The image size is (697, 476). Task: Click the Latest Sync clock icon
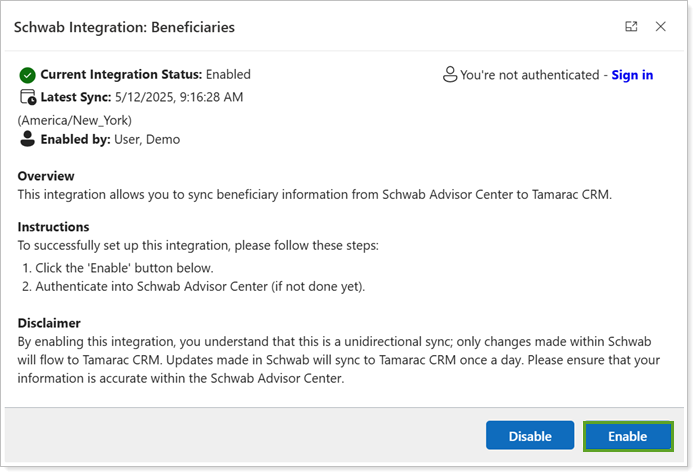coord(27,98)
